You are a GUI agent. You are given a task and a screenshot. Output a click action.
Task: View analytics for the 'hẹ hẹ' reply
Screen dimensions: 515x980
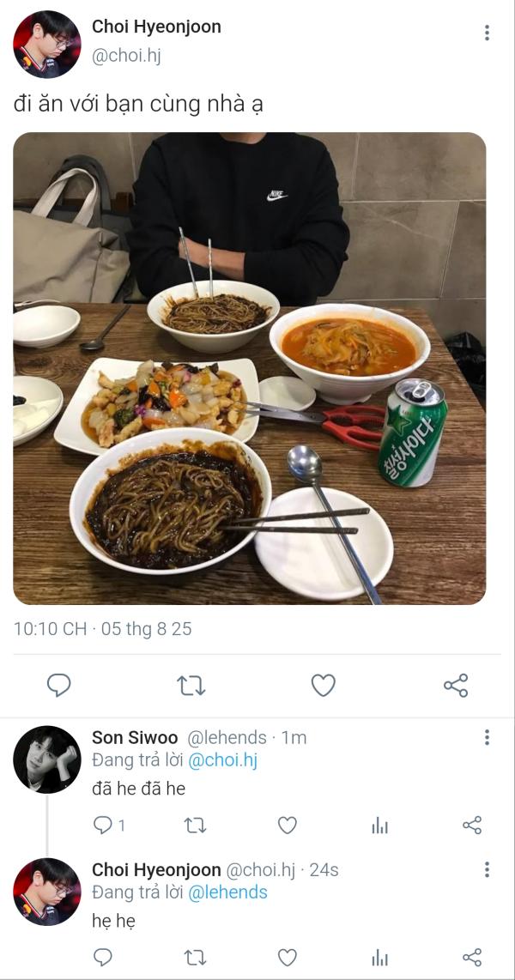tap(379, 957)
